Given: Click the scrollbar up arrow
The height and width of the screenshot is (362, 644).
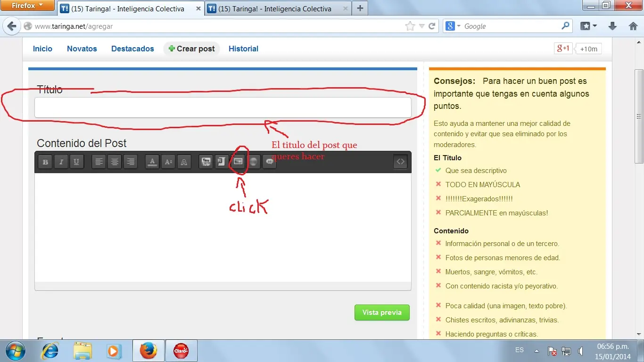Looking at the screenshot, I should [x=639, y=41].
